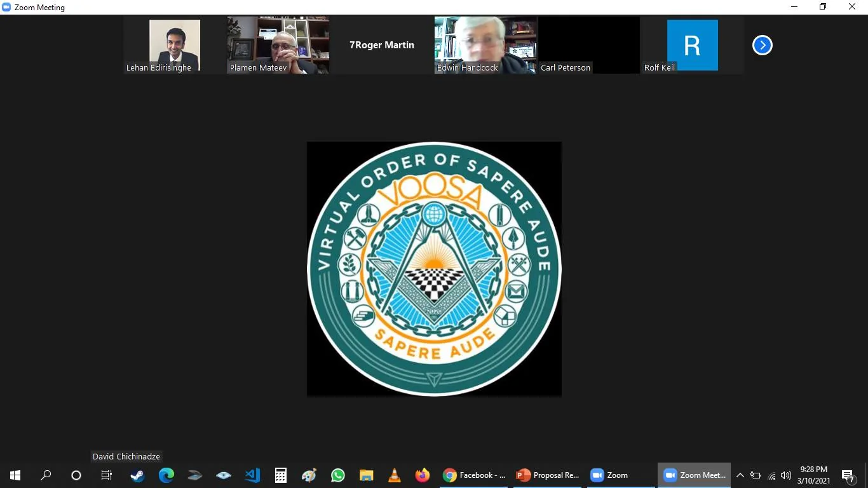Open Task View in the taskbar
This screenshot has width=868, height=488.
tap(107, 475)
